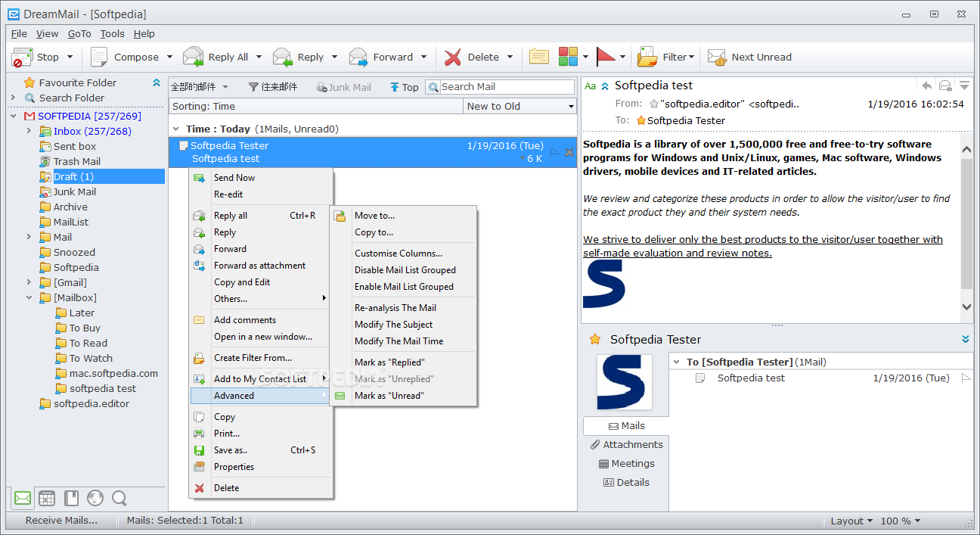This screenshot has height=535, width=980.
Task: Toggle the star next to Softpedia Tester recipient
Action: pyautogui.click(x=641, y=120)
